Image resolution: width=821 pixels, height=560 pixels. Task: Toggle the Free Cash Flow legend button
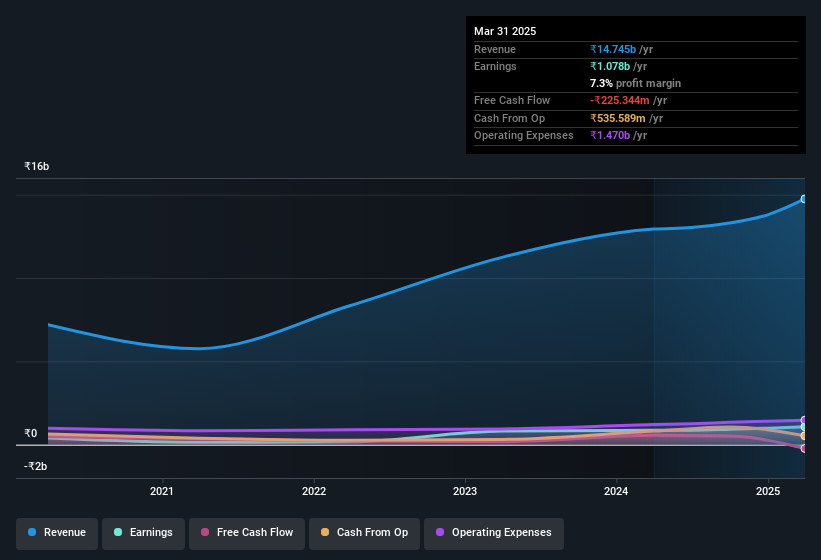pyautogui.click(x=247, y=533)
